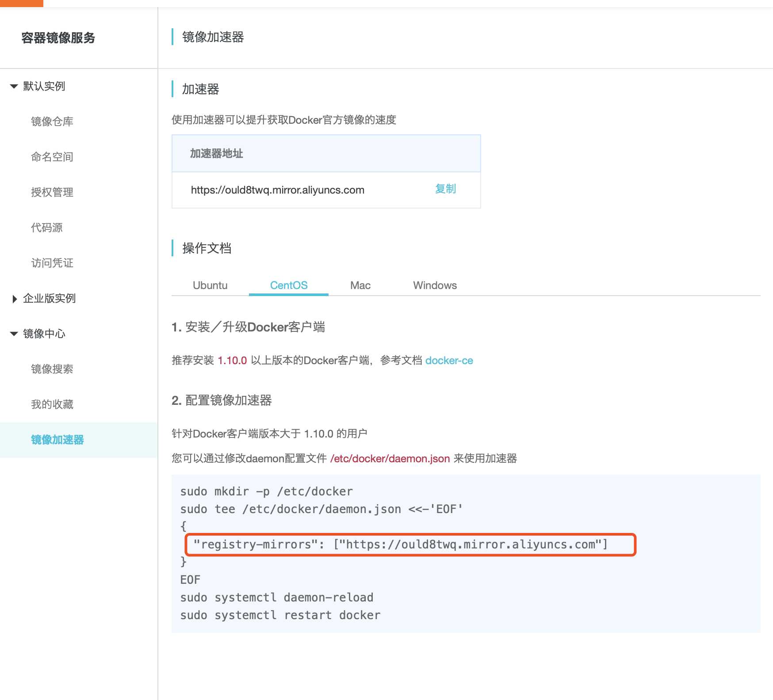Viewport: 773px width, 700px height.
Task: Open 镜像仓库 in the sidebar
Action: (52, 122)
